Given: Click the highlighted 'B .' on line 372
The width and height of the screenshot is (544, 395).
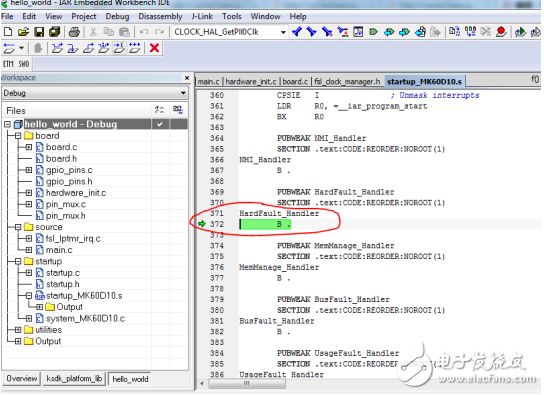Looking at the screenshot, I should [x=265, y=224].
